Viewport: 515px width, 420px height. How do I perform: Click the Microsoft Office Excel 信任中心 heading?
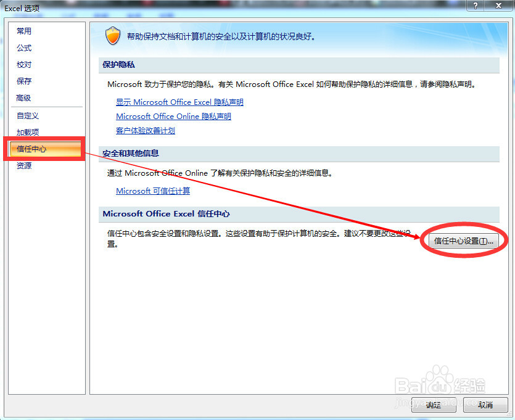(x=166, y=214)
